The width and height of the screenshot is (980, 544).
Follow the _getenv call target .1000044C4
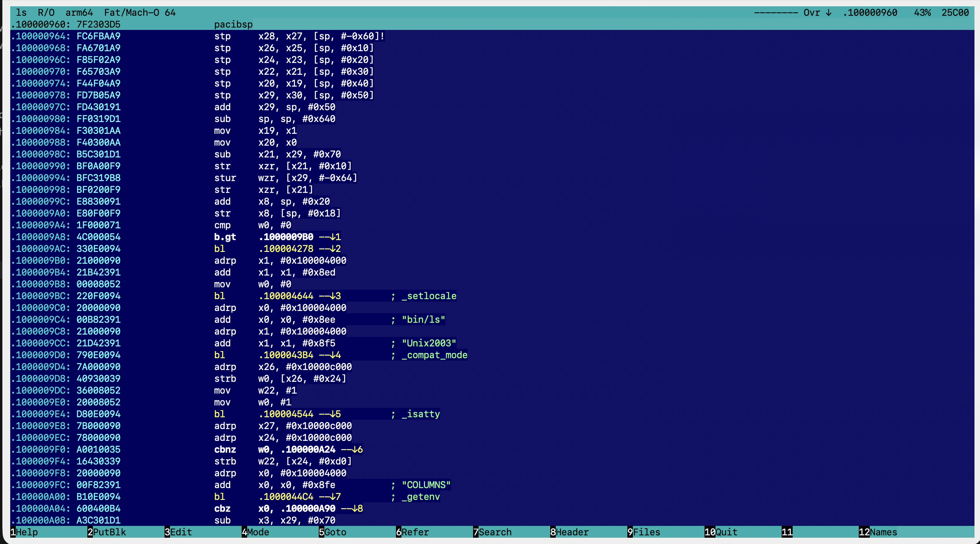pyautogui.click(x=286, y=497)
